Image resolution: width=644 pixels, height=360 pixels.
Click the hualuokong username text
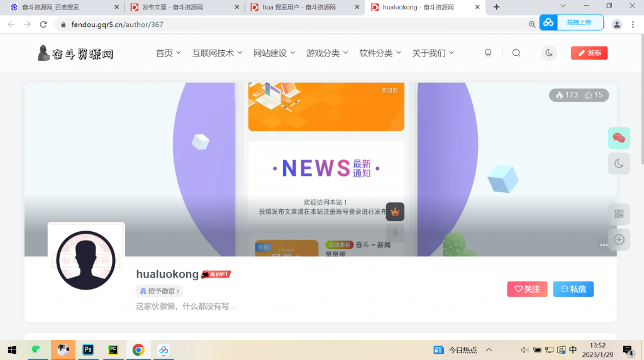click(x=167, y=274)
